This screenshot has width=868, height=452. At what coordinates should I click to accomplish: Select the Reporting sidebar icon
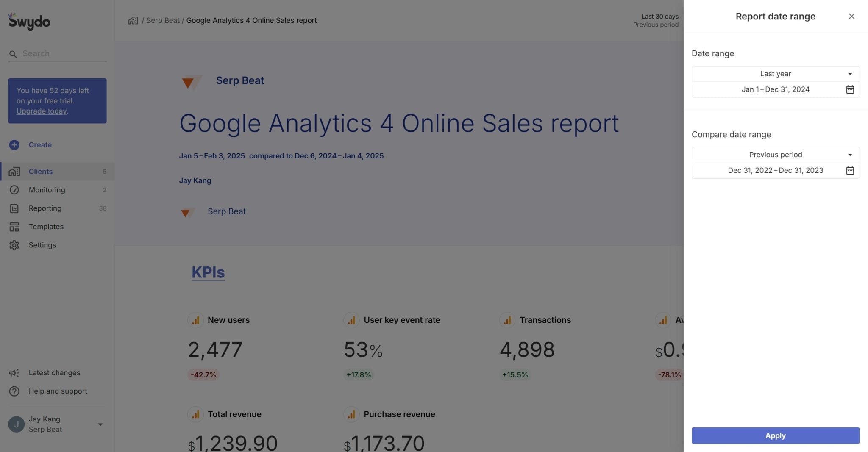[x=14, y=208]
